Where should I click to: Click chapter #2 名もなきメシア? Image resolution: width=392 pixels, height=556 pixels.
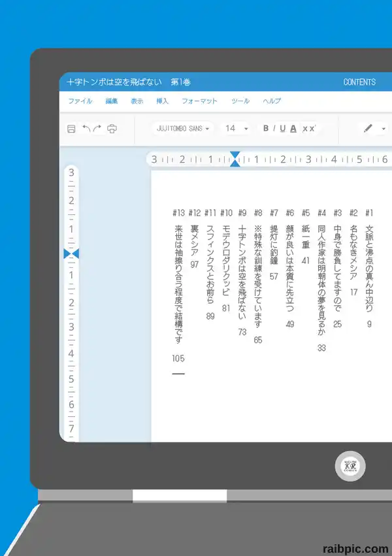[353, 252]
